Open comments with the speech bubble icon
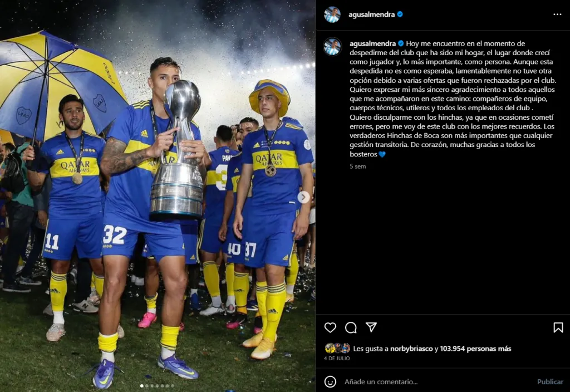570x392 pixels. click(351, 327)
